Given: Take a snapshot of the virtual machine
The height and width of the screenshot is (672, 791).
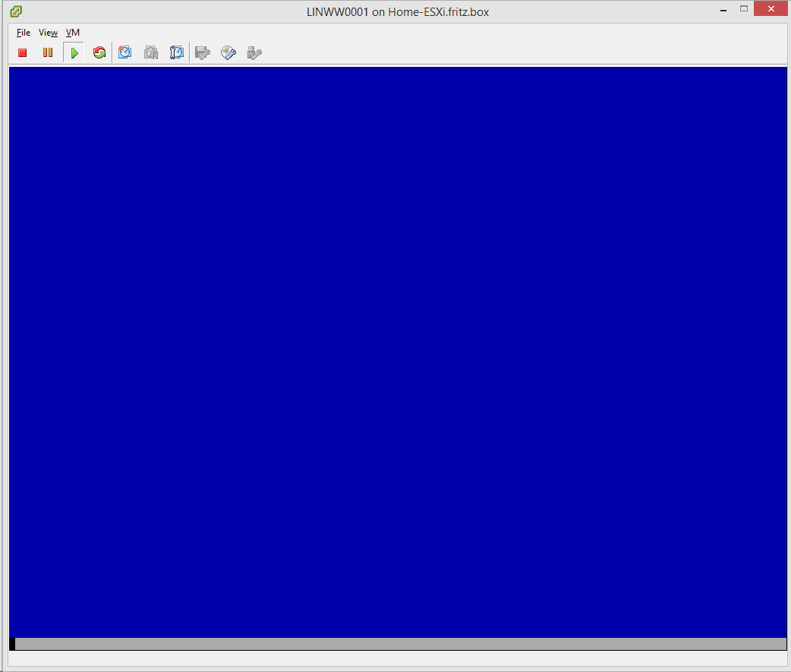Looking at the screenshot, I should coord(124,52).
